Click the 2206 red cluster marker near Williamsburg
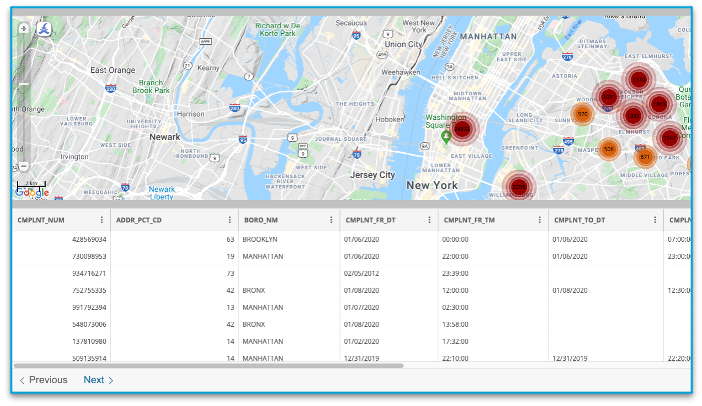The width and height of the screenshot is (702, 406). pyautogui.click(x=519, y=187)
